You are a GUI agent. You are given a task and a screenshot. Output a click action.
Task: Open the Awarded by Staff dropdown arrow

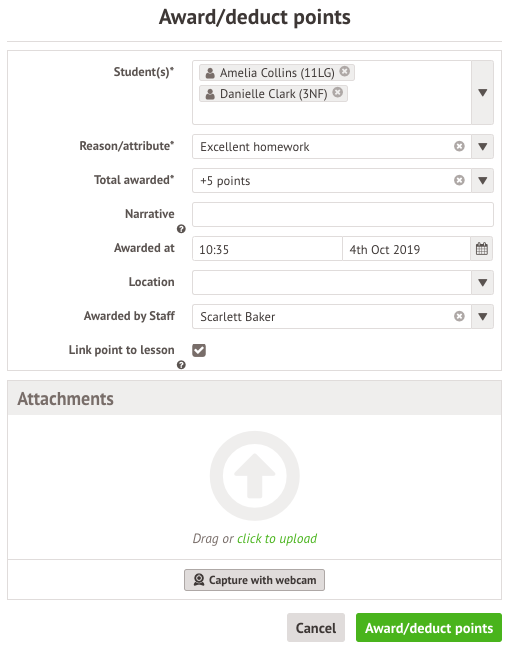482,316
